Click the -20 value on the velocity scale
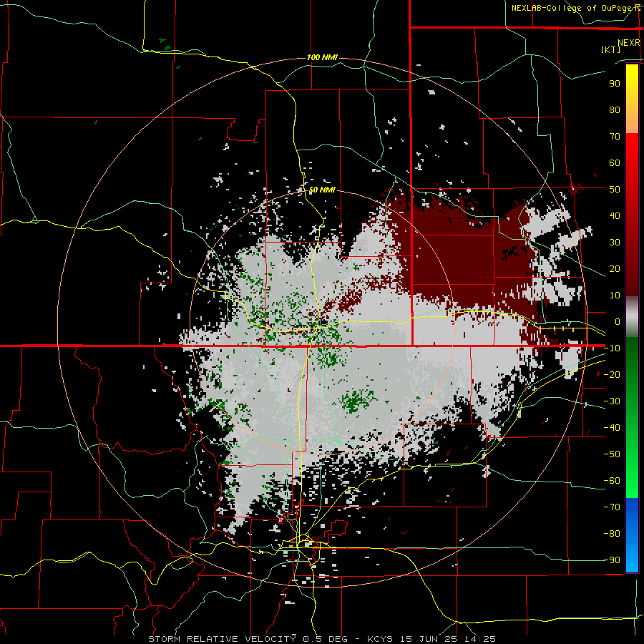 tap(612, 374)
